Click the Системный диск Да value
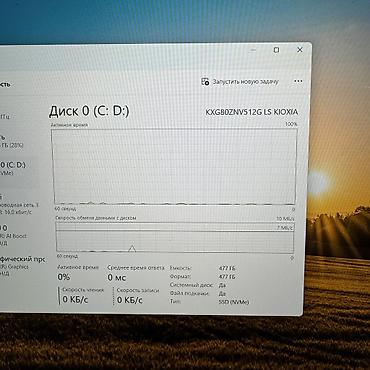Viewport: 370px width, 370px height. tap(222, 285)
